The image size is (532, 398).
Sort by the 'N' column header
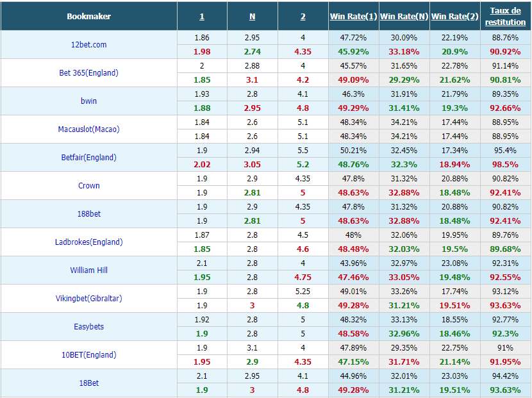(252, 16)
